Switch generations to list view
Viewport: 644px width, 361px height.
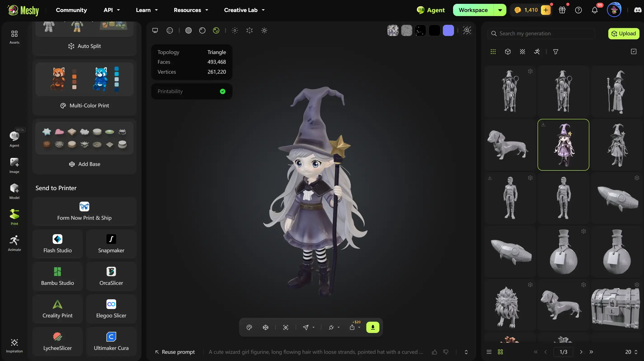(489, 352)
